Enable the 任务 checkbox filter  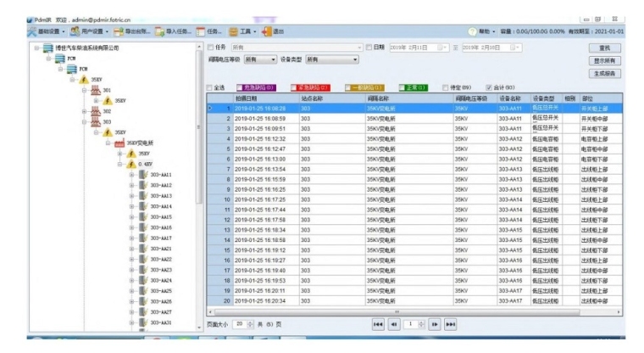click(x=211, y=48)
